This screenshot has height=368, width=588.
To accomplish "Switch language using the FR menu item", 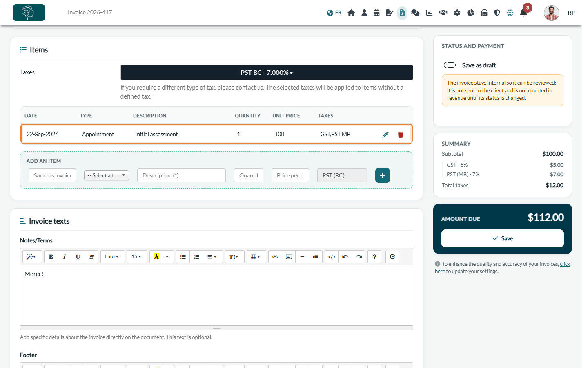I will [x=334, y=13].
